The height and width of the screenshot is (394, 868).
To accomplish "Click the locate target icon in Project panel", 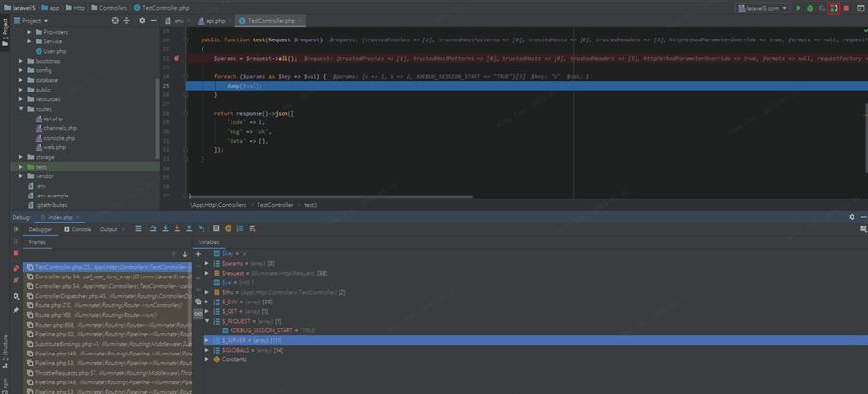I will pyautogui.click(x=116, y=19).
